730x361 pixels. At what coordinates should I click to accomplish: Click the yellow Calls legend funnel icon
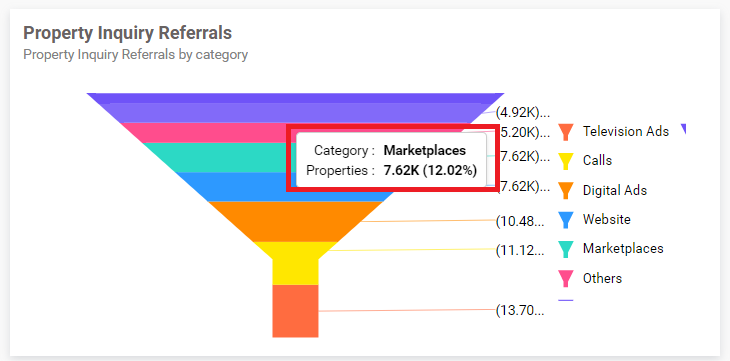tap(566, 161)
